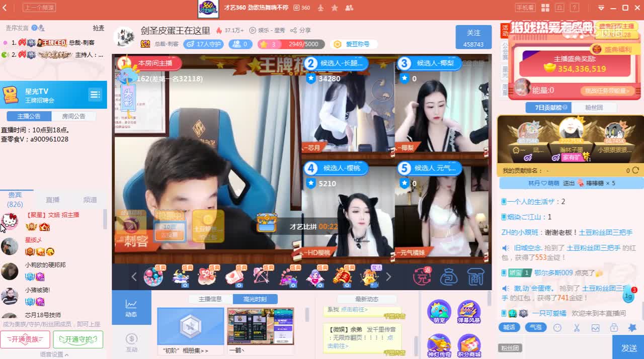Open the 动态 activity side tab
This screenshot has height=359, width=644.
[x=131, y=308]
